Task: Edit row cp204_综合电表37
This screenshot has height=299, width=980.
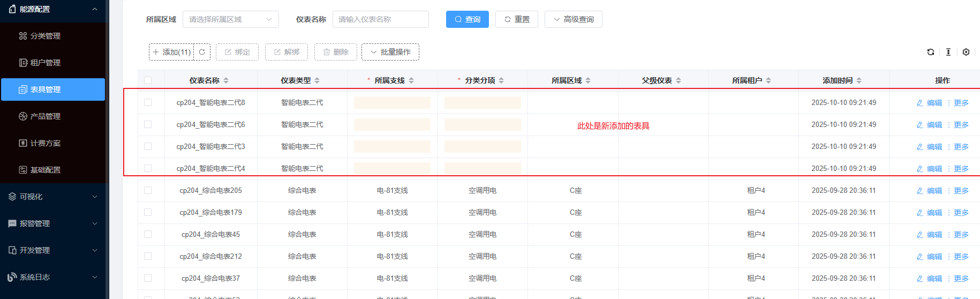Action: pos(929,279)
